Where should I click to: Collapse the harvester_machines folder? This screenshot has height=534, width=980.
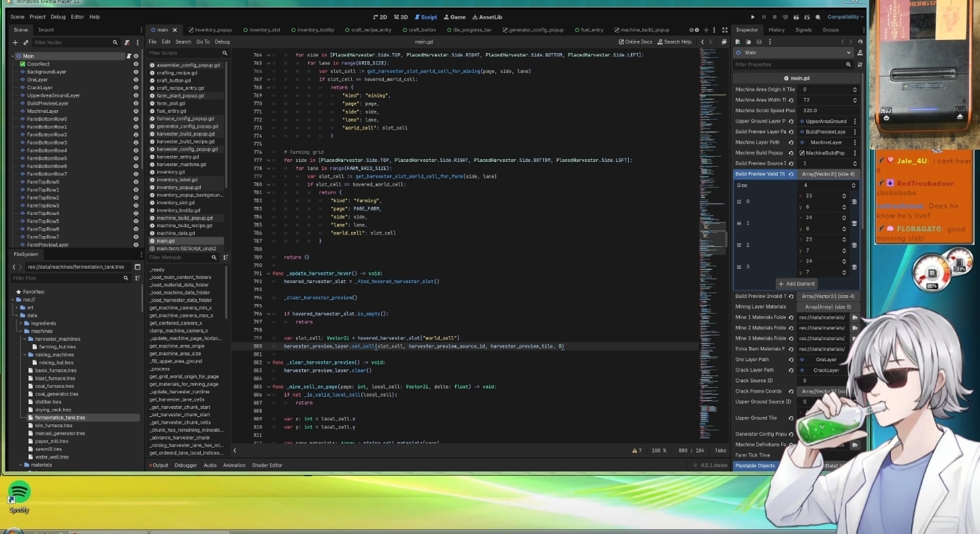[x=24, y=339]
